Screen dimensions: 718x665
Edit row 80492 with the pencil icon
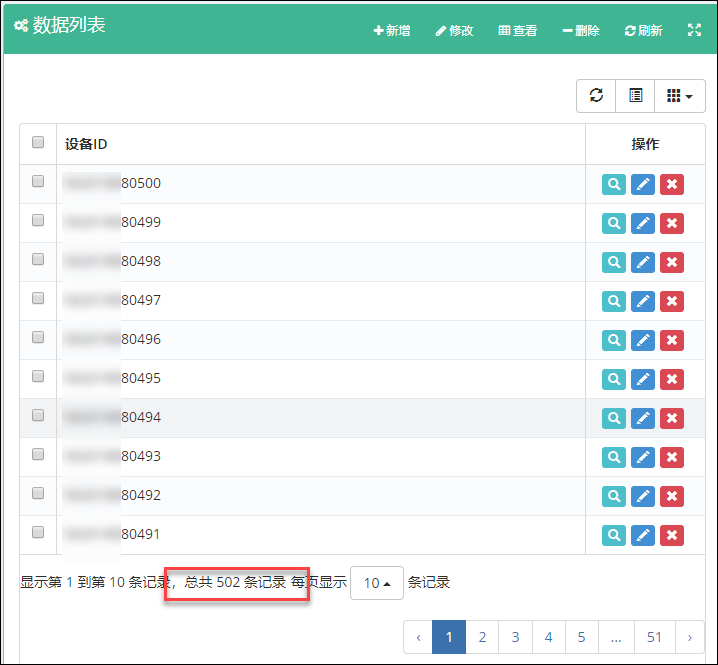(x=643, y=496)
